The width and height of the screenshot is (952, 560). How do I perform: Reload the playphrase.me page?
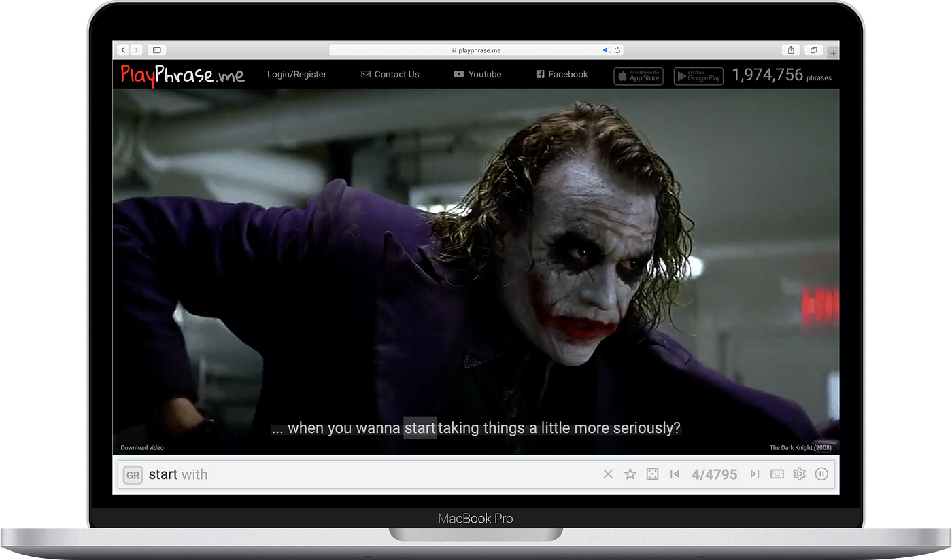(x=617, y=50)
